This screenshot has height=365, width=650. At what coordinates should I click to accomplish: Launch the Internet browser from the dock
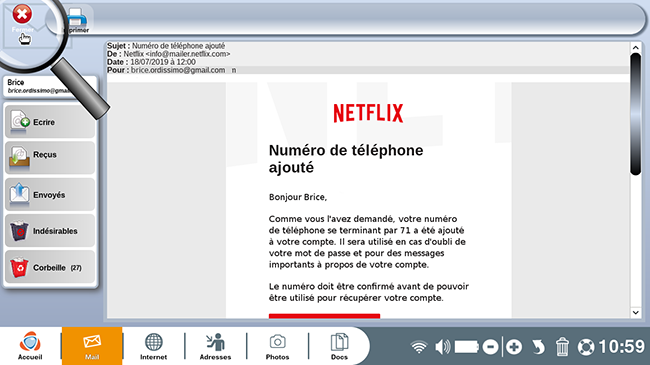tap(153, 346)
